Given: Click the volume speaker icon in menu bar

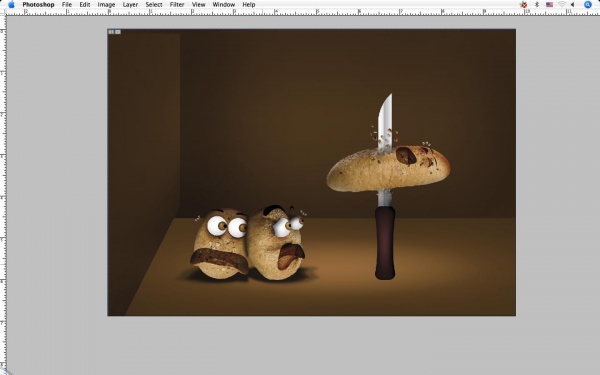Looking at the screenshot, I should click(572, 5).
